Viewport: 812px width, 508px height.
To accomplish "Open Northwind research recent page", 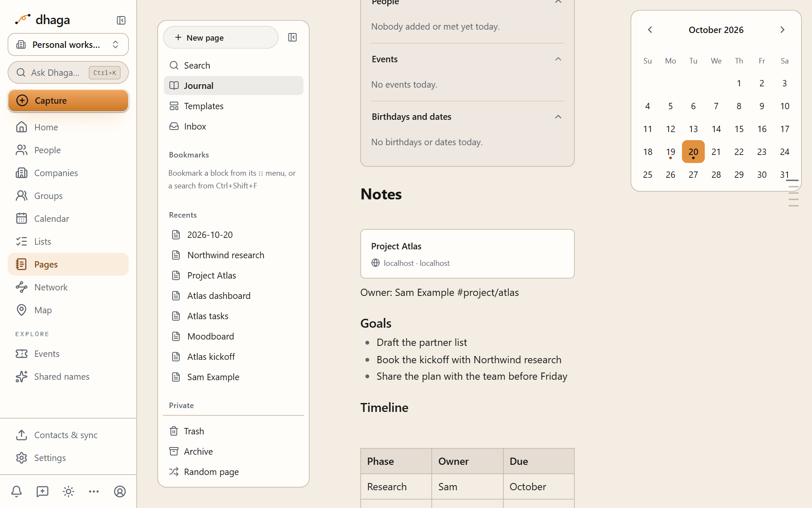I will [x=233, y=255].
